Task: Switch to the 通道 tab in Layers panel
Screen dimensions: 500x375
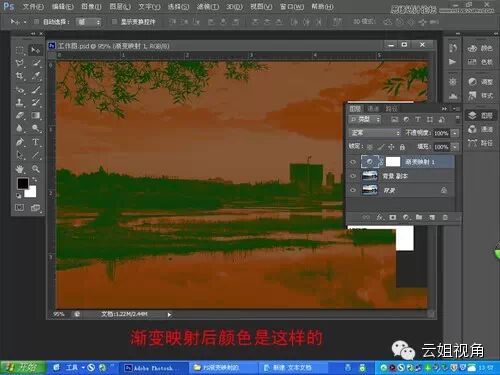Action: click(x=373, y=109)
